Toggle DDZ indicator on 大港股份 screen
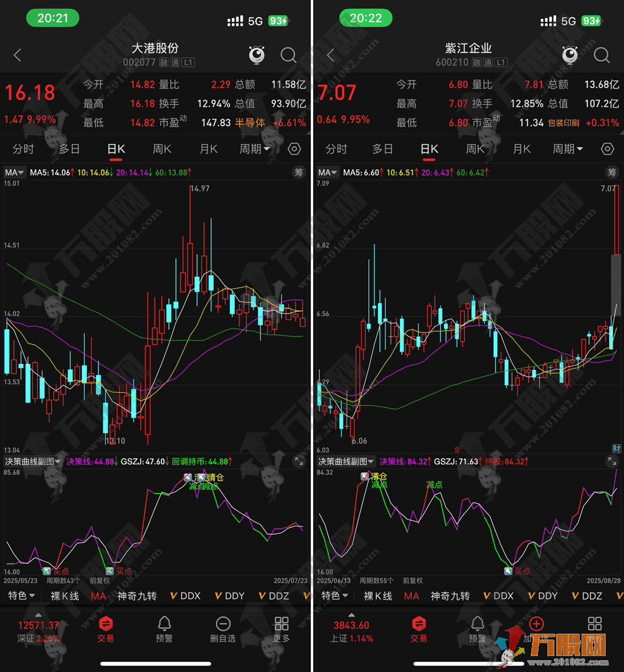 click(274, 596)
